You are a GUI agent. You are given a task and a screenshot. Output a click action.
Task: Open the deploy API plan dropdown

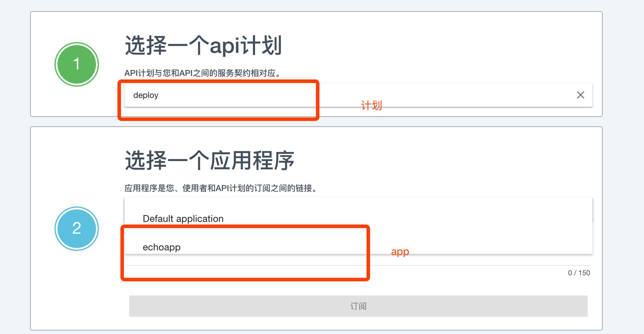coord(358,95)
